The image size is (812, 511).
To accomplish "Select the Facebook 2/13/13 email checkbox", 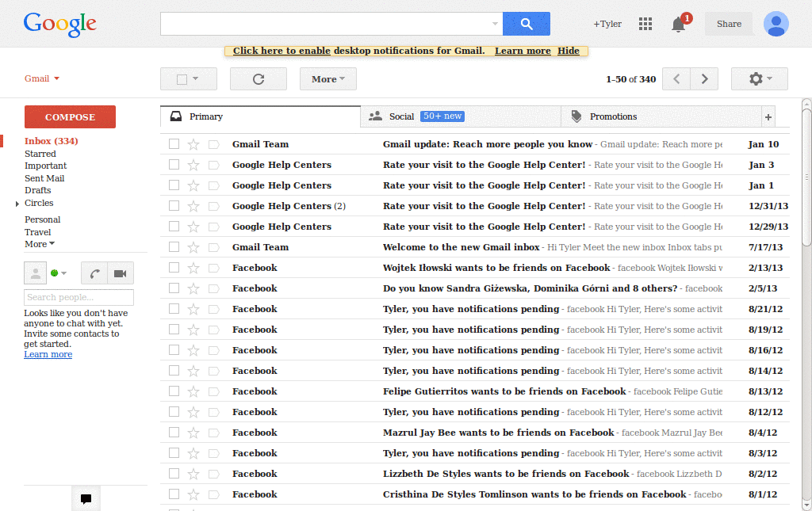I will 174,268.
